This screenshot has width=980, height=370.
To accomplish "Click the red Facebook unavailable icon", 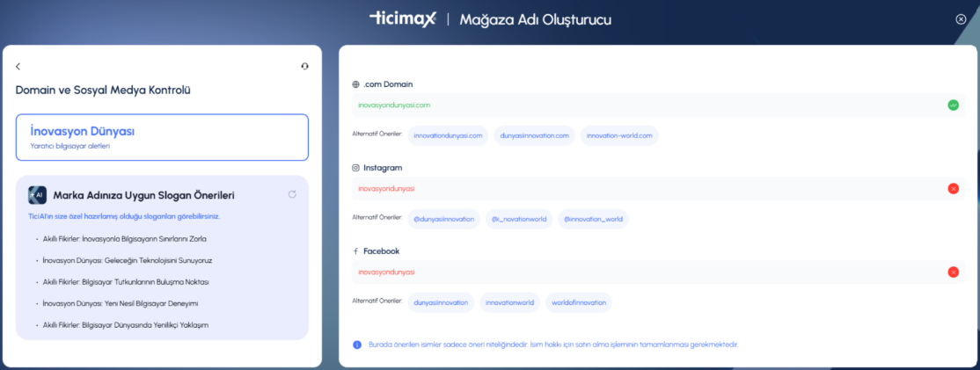I will click(953, 272).
